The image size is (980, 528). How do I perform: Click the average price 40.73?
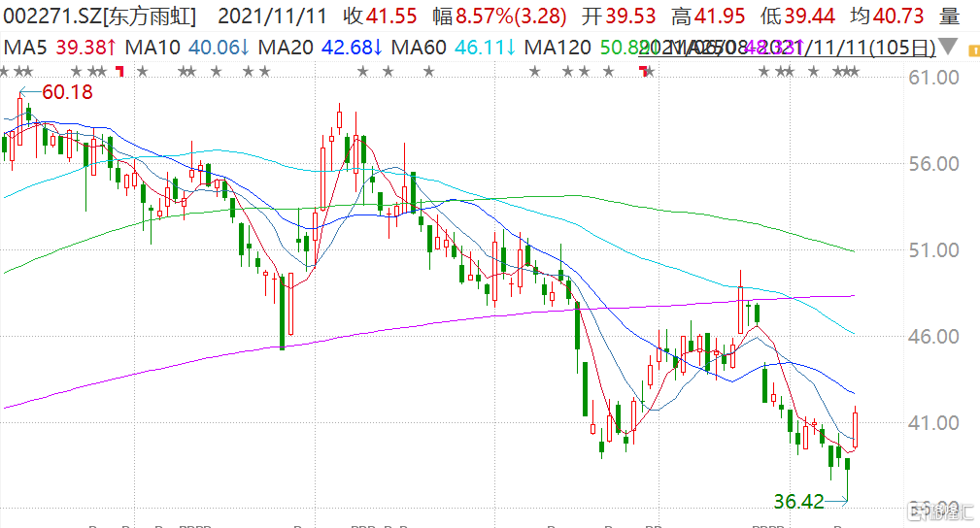click(898, 16)
